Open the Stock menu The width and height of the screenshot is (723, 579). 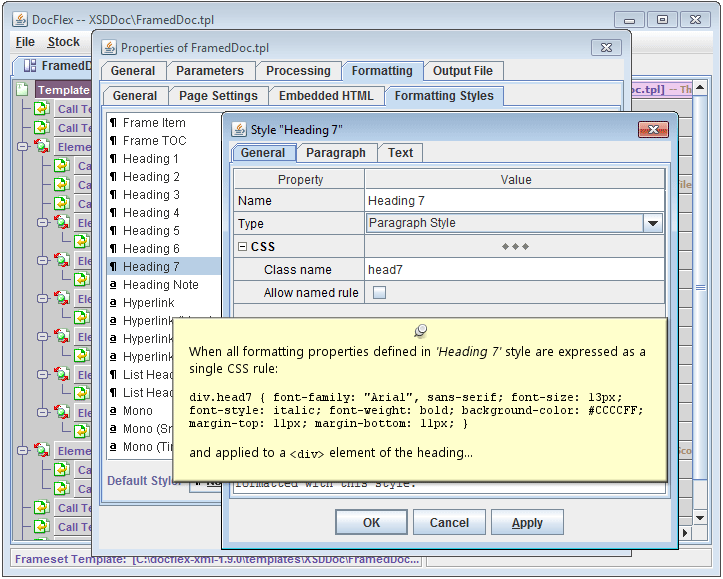pos(63,42)
